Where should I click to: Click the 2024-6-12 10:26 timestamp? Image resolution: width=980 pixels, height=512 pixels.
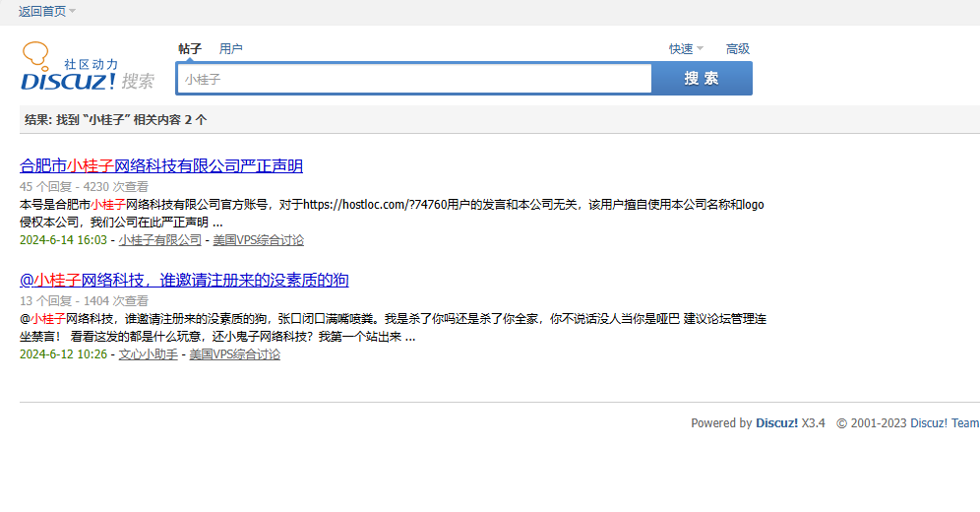pos(63,354)
